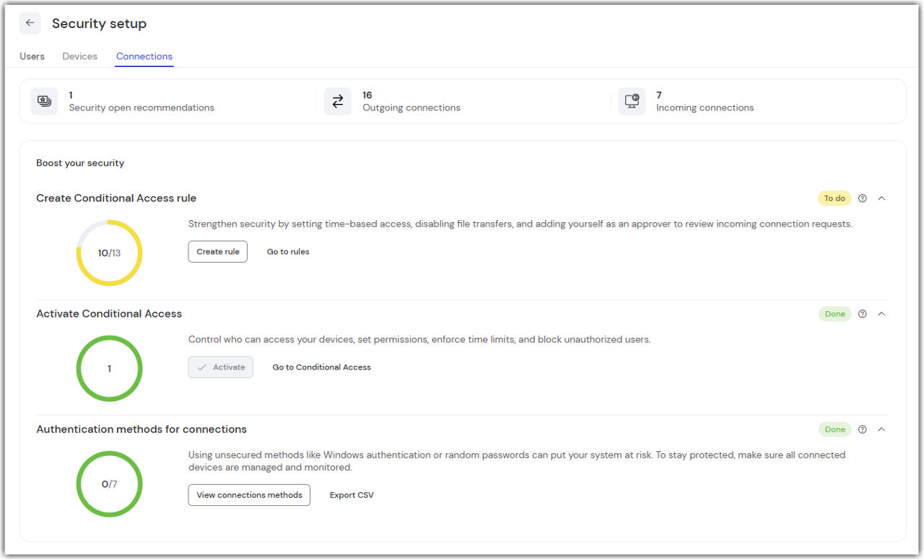Click the incoming connections monitor icon
The width and height of the screenshot is (924, 560).
[632, 101]
